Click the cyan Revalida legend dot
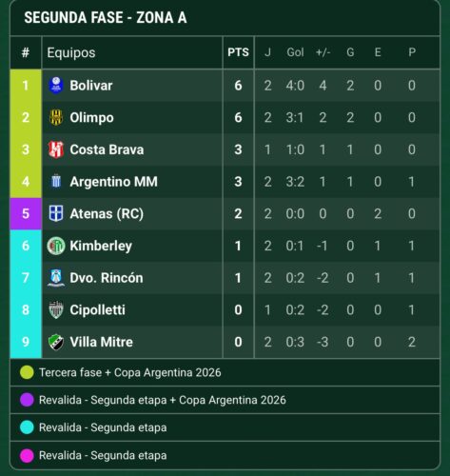The height and width of the screenshot is (476, 450). 27,427
